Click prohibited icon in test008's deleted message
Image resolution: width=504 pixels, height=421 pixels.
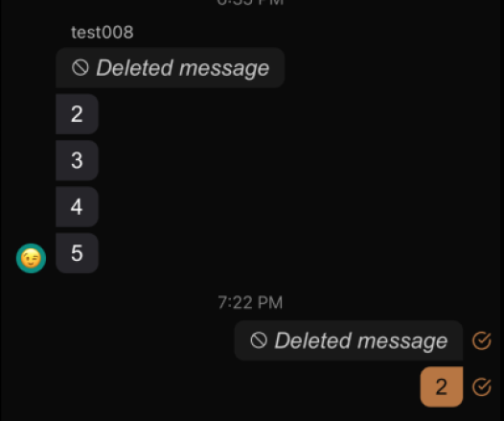pyautogui.click(x=80, y=68)
